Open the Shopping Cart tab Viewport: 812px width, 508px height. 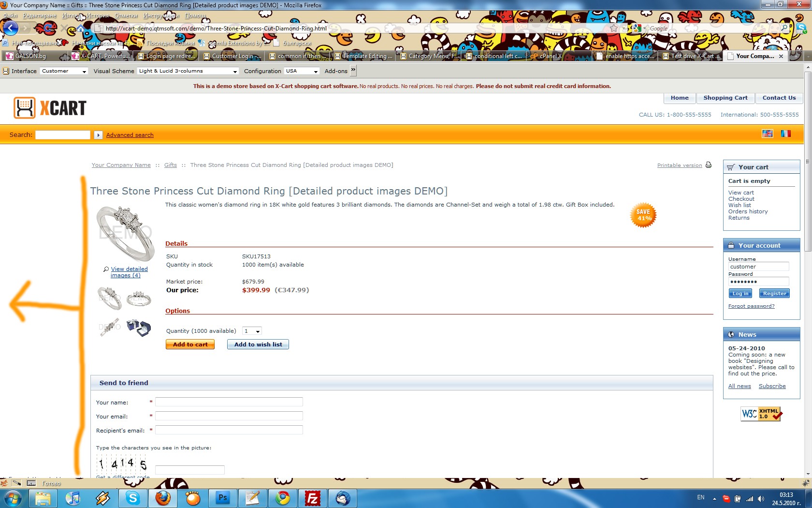(725, 98)
